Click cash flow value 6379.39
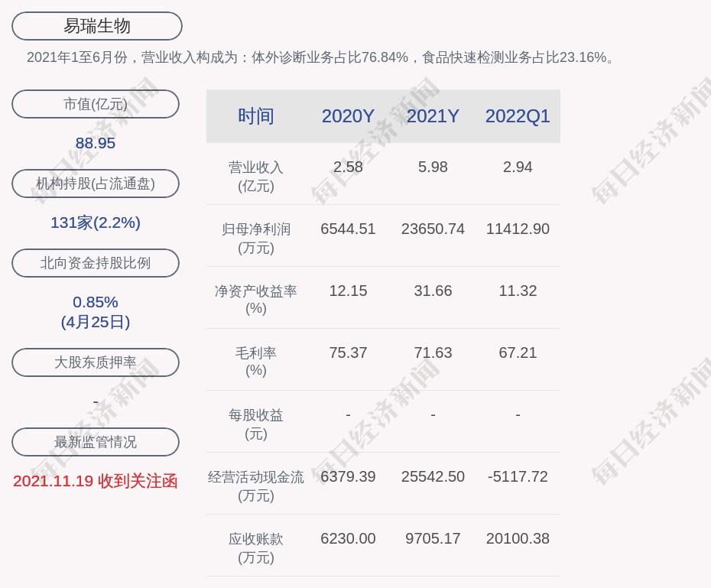Image resolution: width=711 pixels, height=588 pixels. [x=348, y=476]
